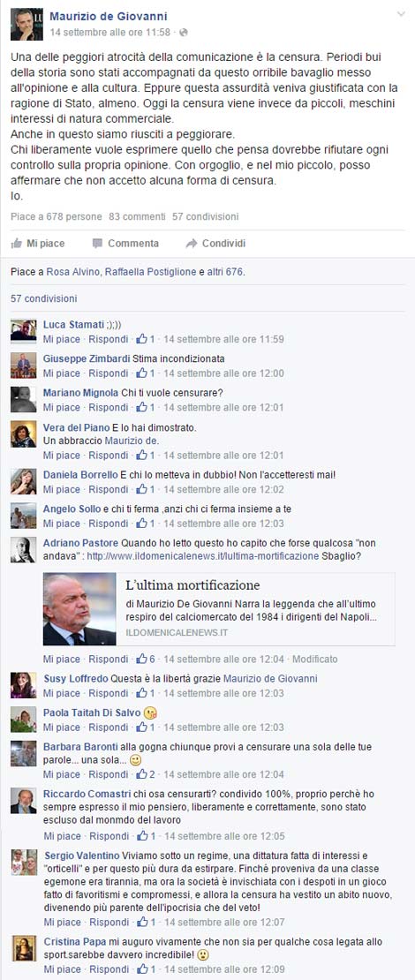Click Rispondi under Mariano Mignola's comment
The image size is (415, 980).
point(108,408)
